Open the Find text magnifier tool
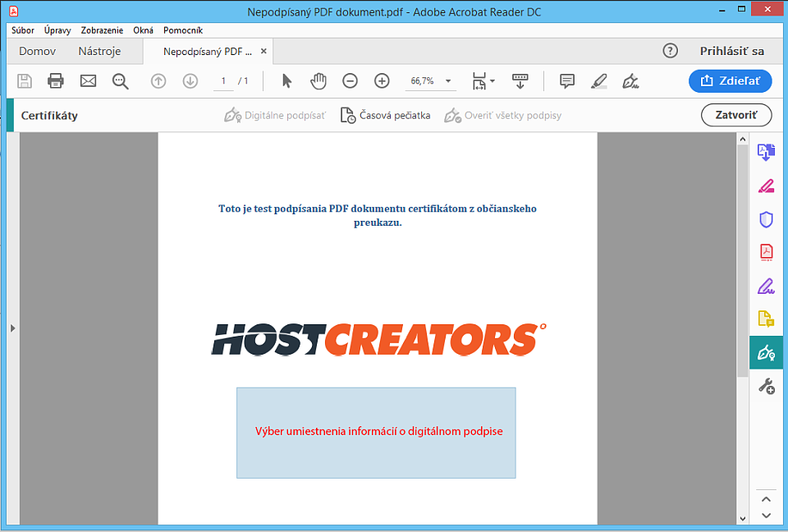Screen dimensions: 788x532 pos(121,81)
